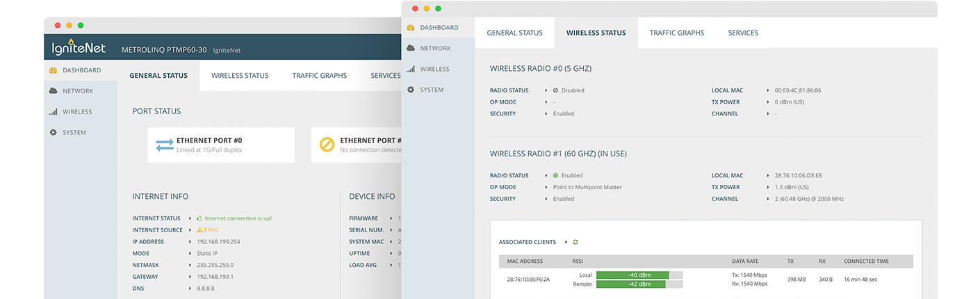
Task: Click 'Wireless Radio #1 (60 GHz) (In Use)' heading
Action: 558,154
